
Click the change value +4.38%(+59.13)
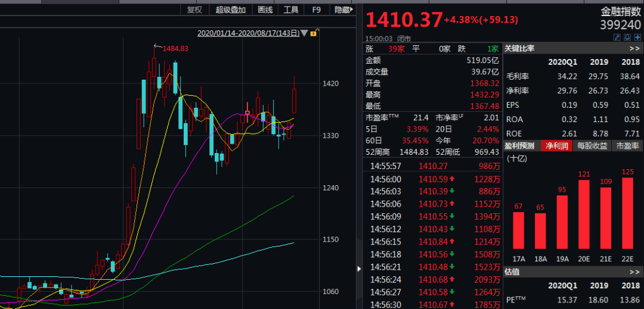[x=481, y=20]
